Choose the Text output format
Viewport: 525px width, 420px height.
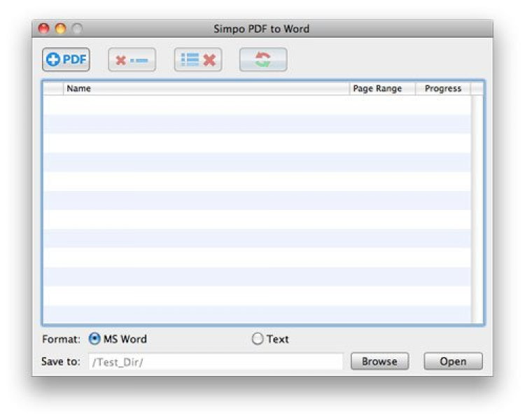(258, 339)
